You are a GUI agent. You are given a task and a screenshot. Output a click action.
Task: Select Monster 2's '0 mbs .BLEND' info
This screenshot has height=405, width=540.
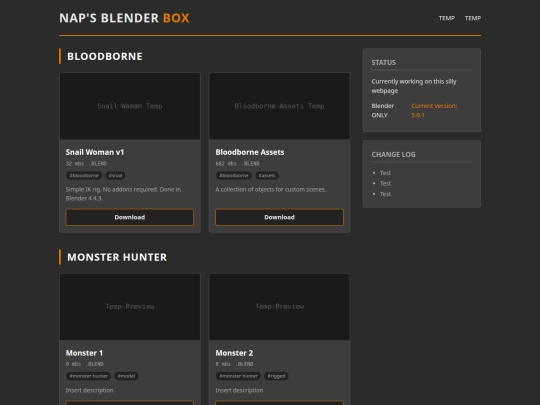(234, 364)
